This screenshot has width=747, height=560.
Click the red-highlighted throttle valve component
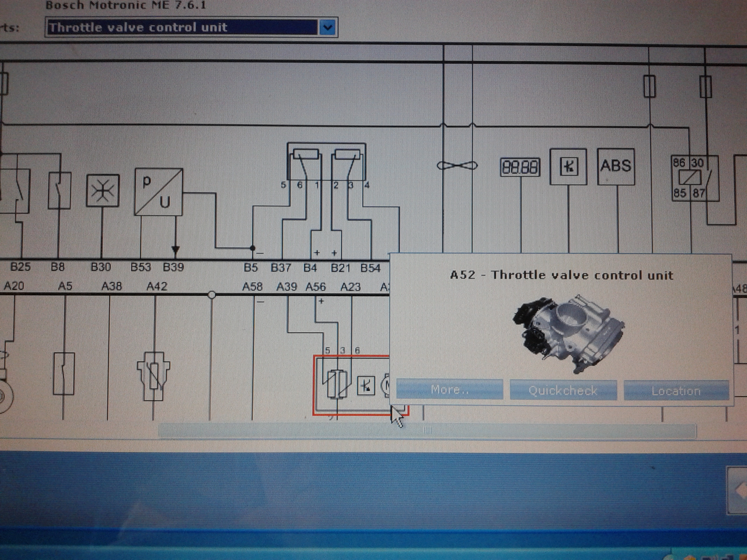click(351, 385)
